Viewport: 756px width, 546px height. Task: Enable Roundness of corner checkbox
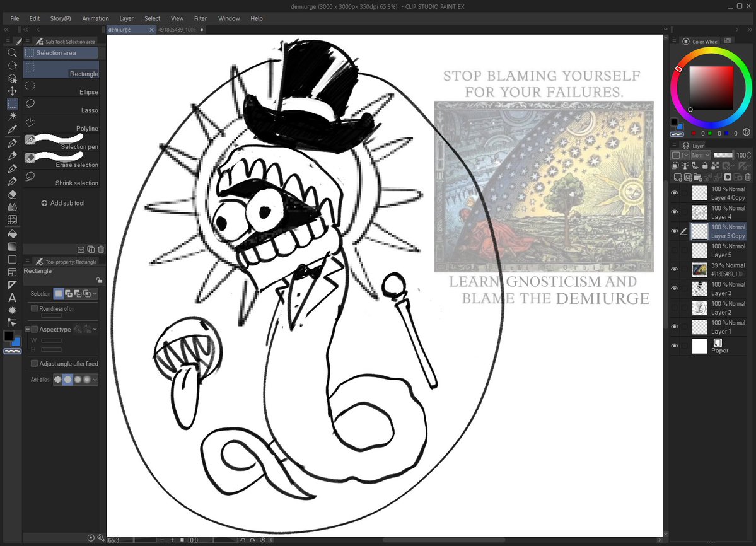click(34, 308)
